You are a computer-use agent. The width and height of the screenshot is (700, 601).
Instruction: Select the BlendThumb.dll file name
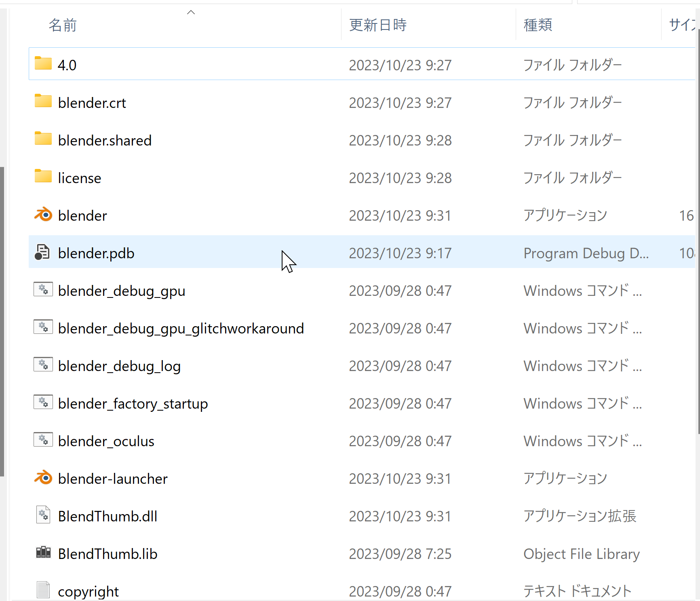pyautogui.click(x=108, y=516)
